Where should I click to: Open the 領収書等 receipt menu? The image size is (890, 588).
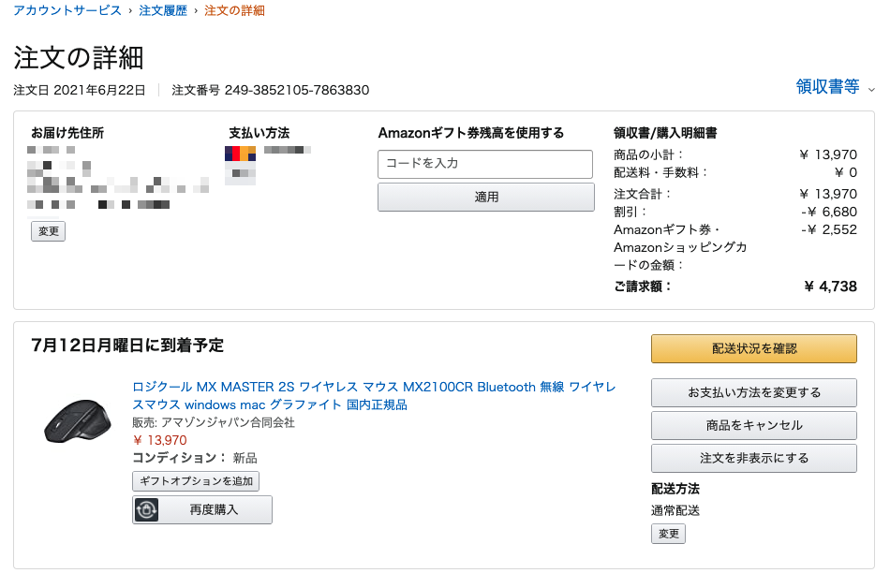pos(827,87)
